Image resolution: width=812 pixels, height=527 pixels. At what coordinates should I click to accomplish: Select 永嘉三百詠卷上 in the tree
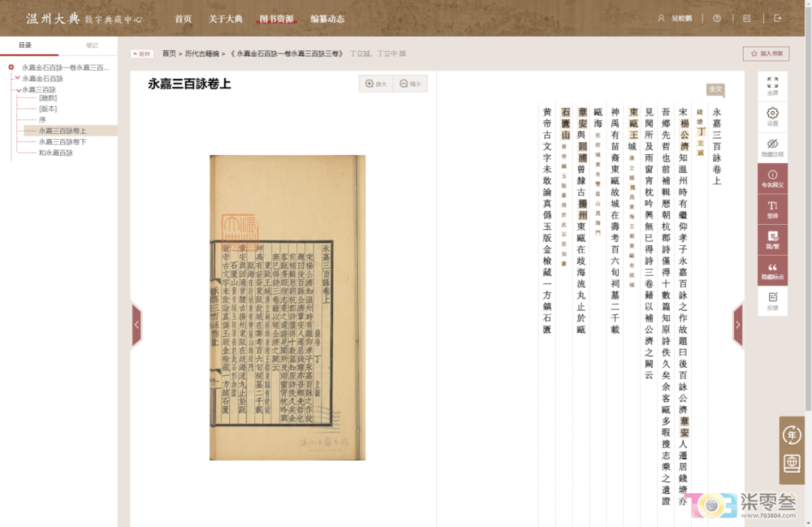point(62,131)
